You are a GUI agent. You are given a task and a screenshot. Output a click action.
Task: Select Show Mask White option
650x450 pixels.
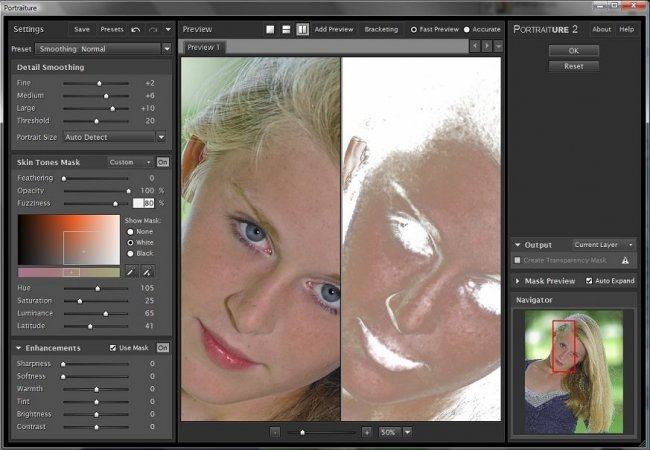(x=130, y=242)
